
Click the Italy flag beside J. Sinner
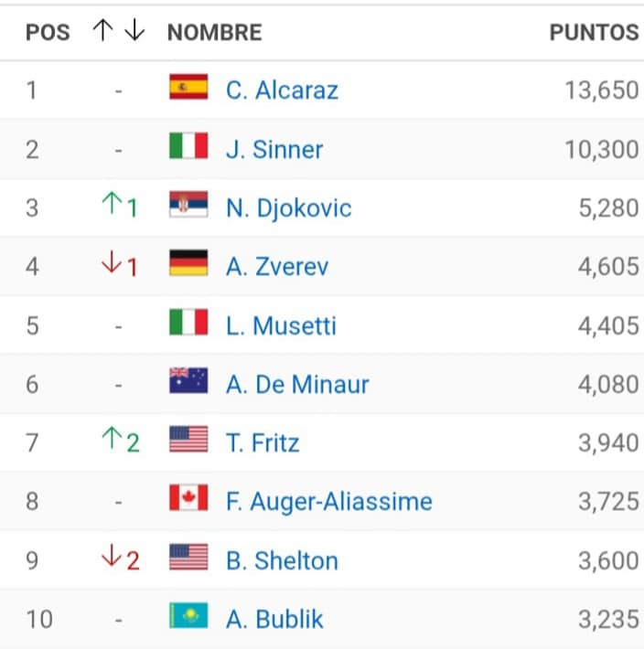tap(188, 146)
